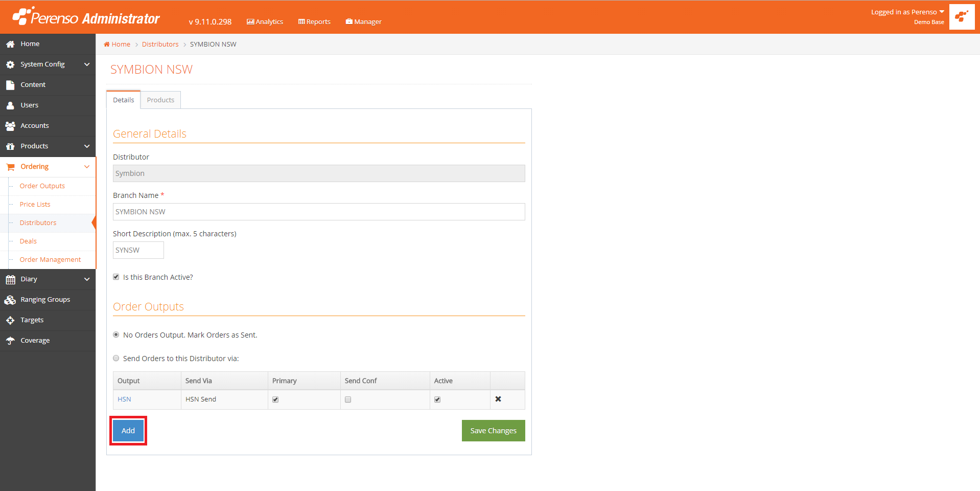Switch to the Products tab
This screenshot has height=491, width=980.
(160, 100)
